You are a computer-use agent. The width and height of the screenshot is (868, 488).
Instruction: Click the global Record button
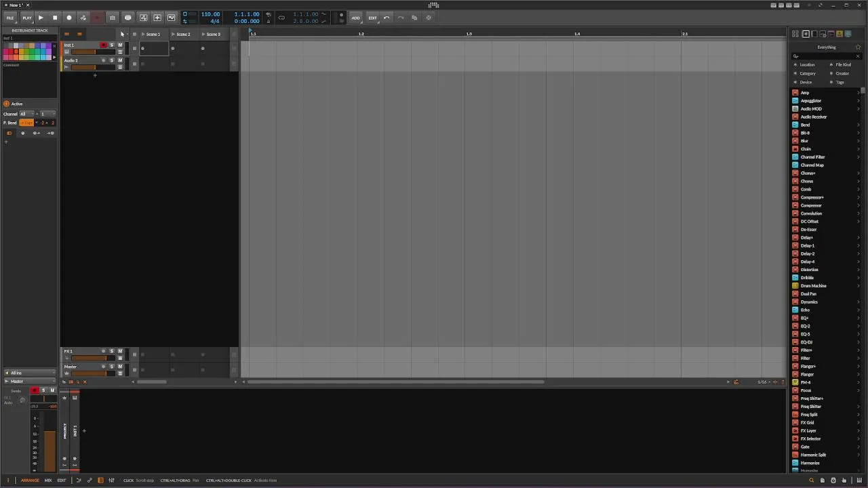pos(68,18)
